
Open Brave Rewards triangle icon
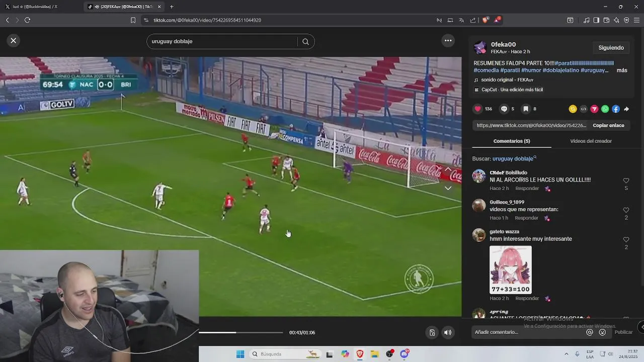(497, 20)
